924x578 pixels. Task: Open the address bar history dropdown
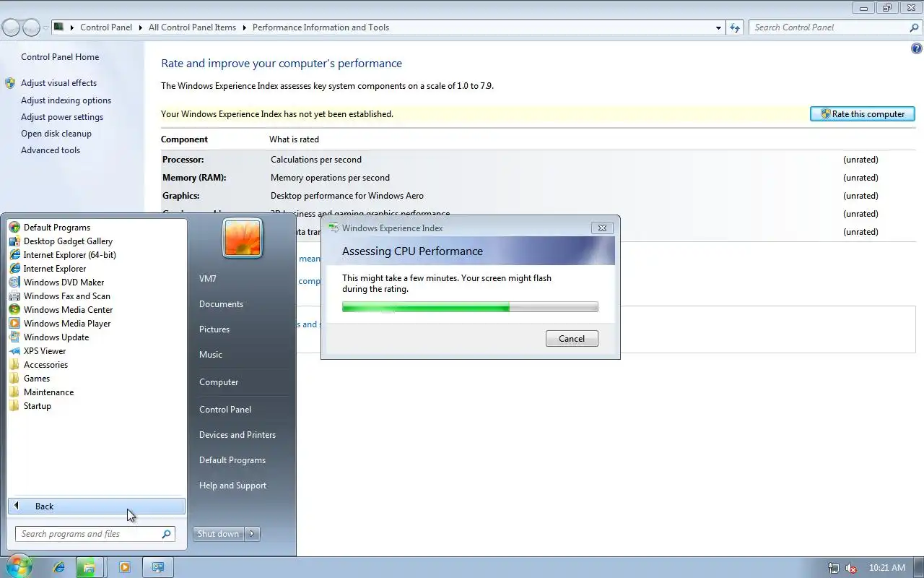(718, 28)
